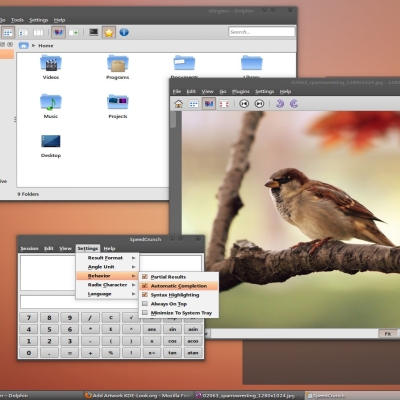Open SpeedCrunch Settings menu in menu bar
The image size is (400, 400).
[x=88, y=248]
